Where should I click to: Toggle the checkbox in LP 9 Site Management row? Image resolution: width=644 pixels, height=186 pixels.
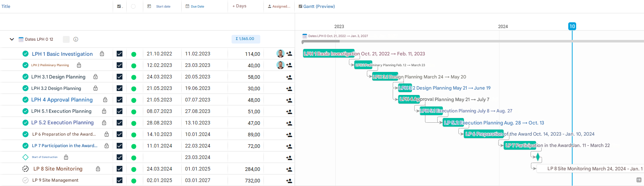tap(120, 180)
